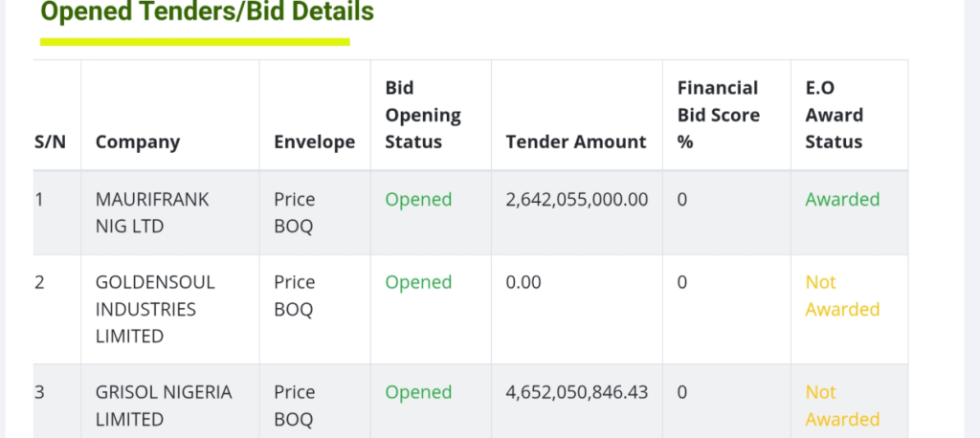Select Not Awarded status for GRISOL NIGERIA
The width and height of the screenshot is (980, 438).
[842, 405]
